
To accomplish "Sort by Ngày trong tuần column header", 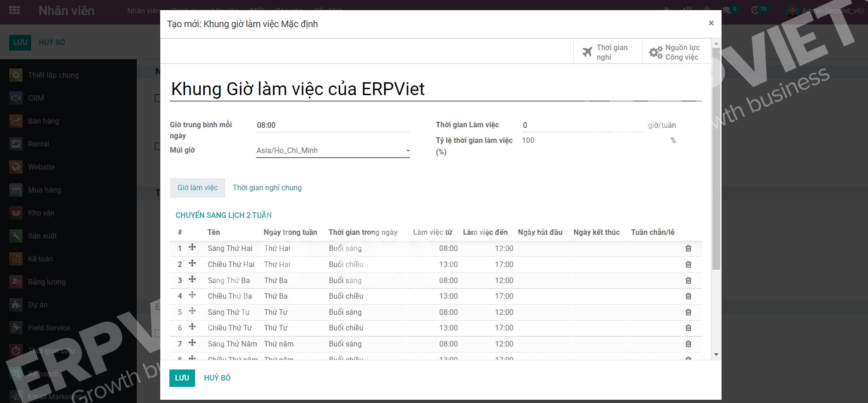I will point(290,232).
